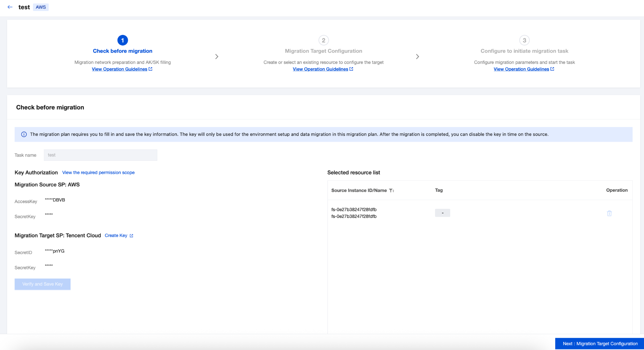Click the Task name input field
Viewport: 644px width, 350px height.
[100, 155]
